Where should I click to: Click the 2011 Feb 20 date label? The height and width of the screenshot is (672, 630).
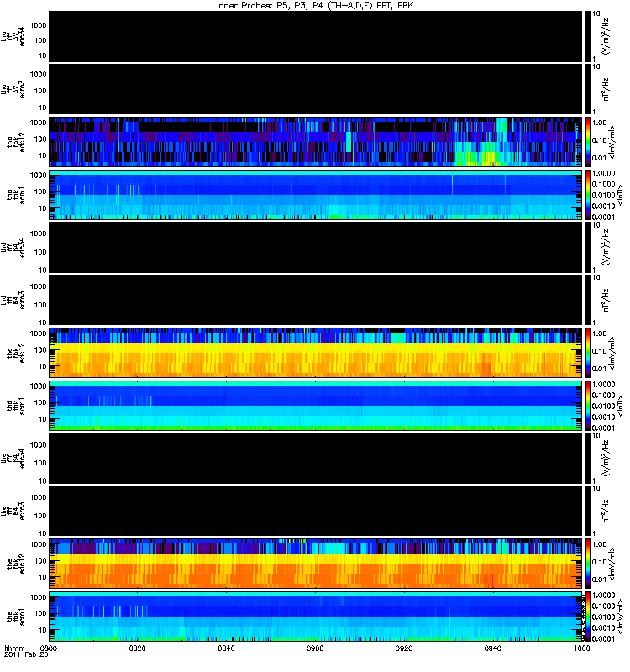(26, 654)
